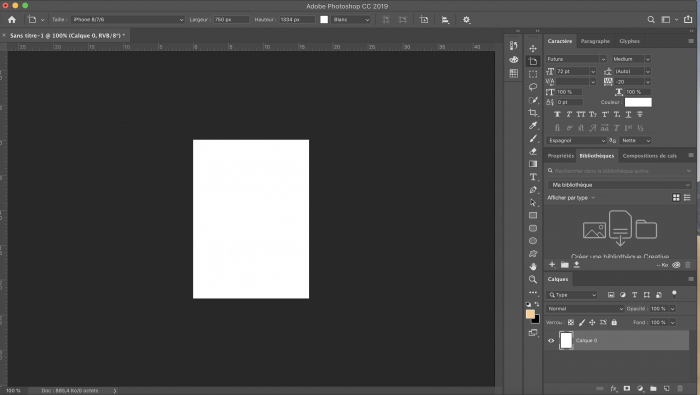700x395 pixels.
Task: Select the Rectangle shape tool
Action: pos(533,215)
